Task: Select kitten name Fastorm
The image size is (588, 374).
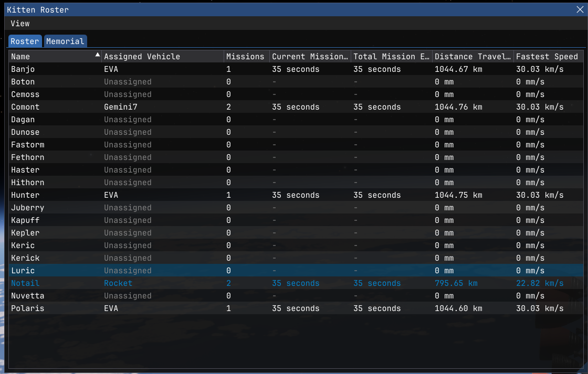Action: tap(28, 145)
